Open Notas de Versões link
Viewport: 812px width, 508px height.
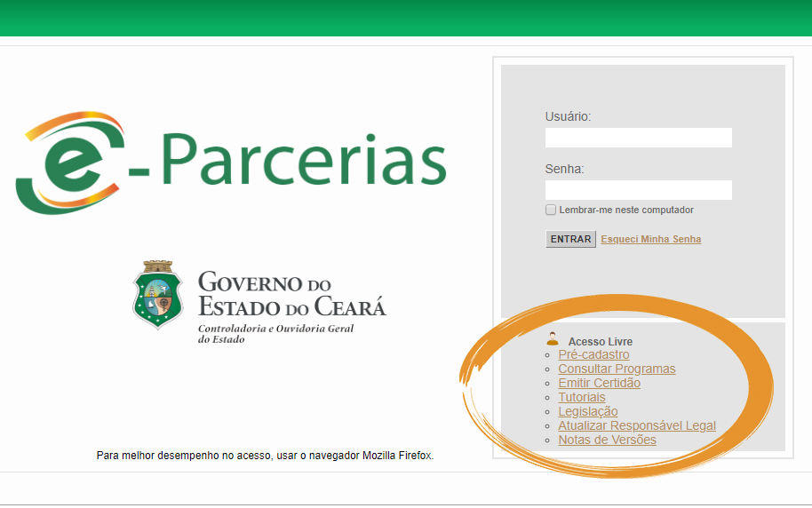point(607,440)
